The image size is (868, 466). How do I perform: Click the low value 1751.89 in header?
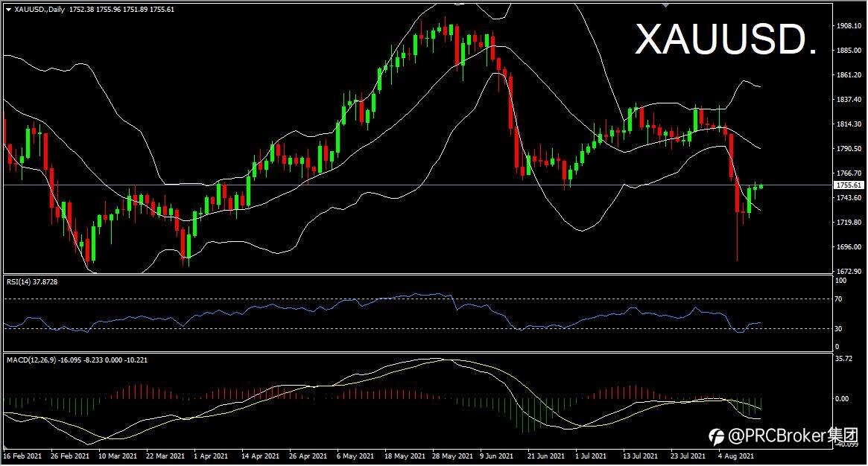tap(135, 10)
